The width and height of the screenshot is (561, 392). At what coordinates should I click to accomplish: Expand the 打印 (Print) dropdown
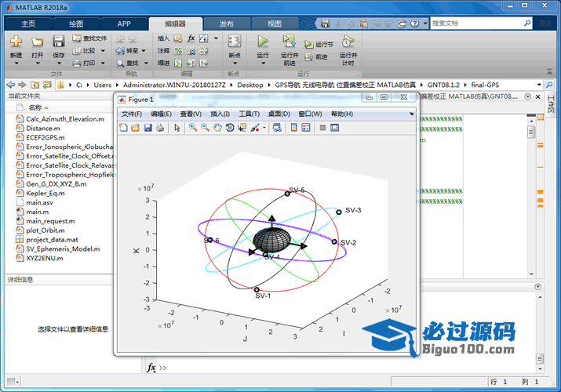[x=103, y=64]
